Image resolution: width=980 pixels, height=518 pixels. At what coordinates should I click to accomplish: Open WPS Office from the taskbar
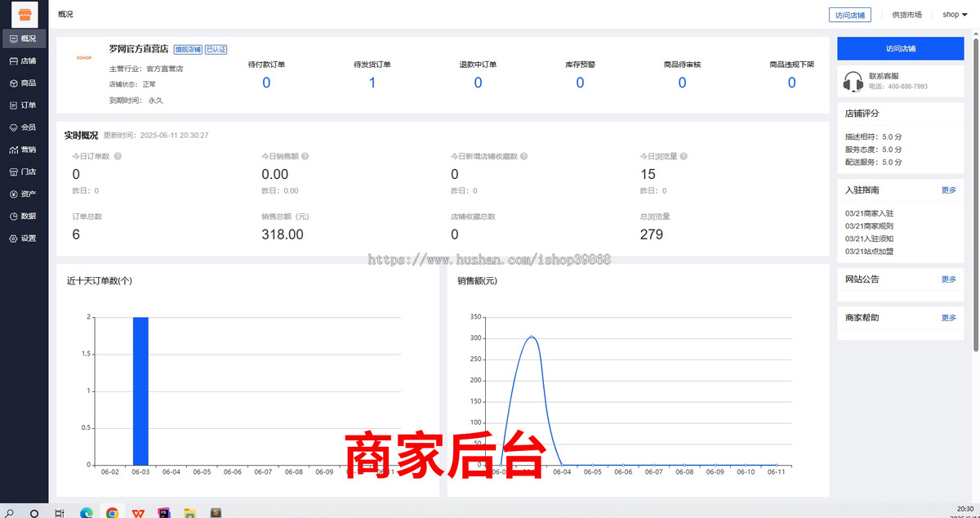(138, 513)
